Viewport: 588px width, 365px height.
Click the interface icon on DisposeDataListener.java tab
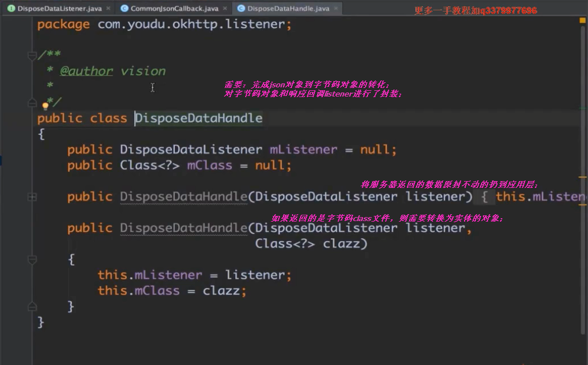click(11, 9)
